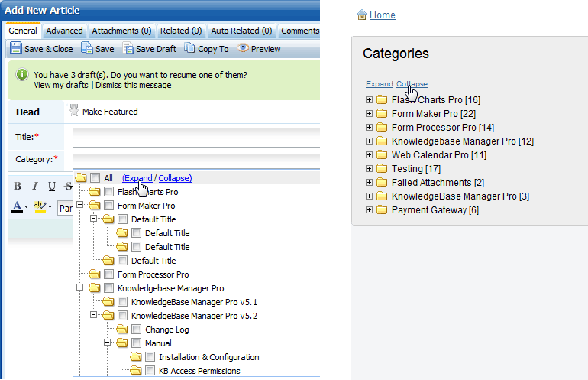This screenshot has width=588, height=380.
Task: Switch to the Advanced tab
Action: pyautogui.click(x=64, y=31)
